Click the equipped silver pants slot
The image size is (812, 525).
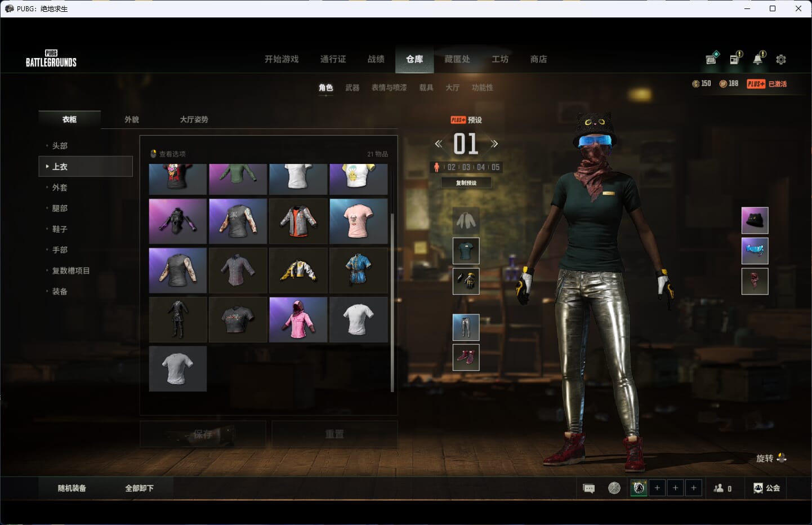pos(466,327)
